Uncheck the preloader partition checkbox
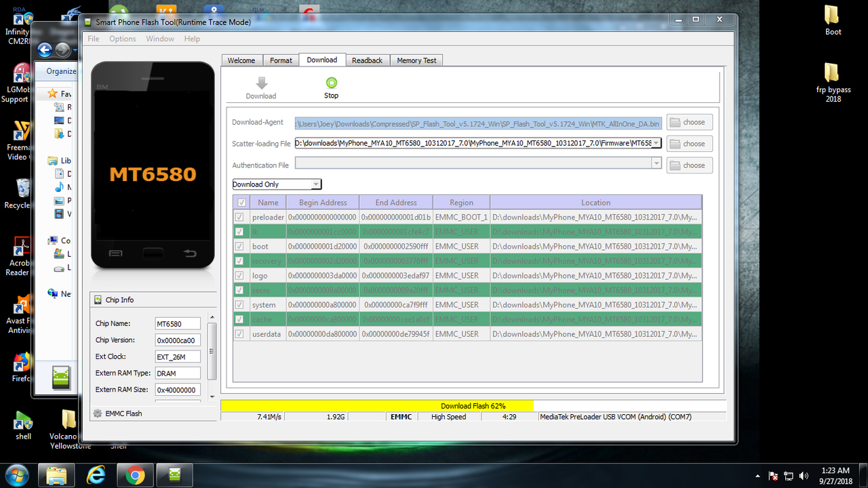 click(239, 217)
